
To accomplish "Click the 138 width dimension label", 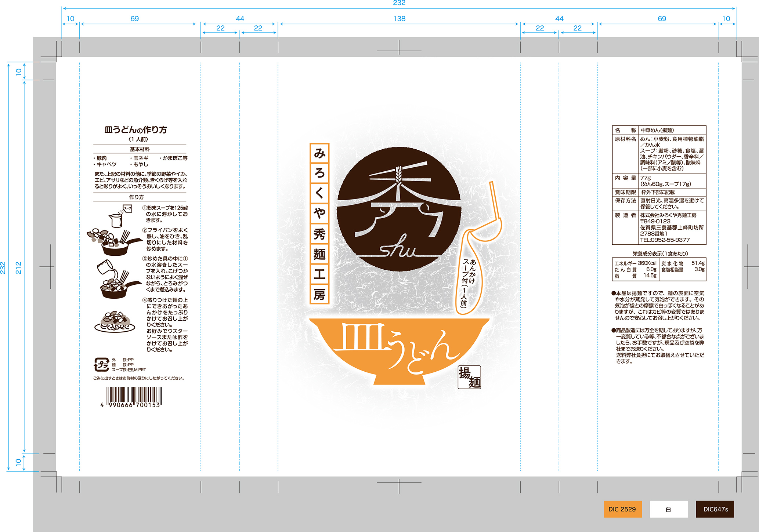I will click(399, 19).
